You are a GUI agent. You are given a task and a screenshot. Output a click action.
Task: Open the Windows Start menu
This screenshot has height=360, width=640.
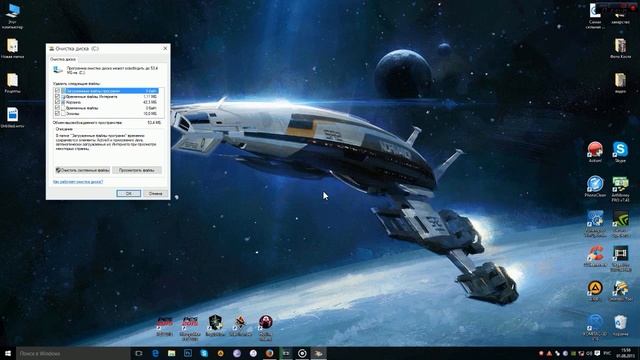coord(8,353)
